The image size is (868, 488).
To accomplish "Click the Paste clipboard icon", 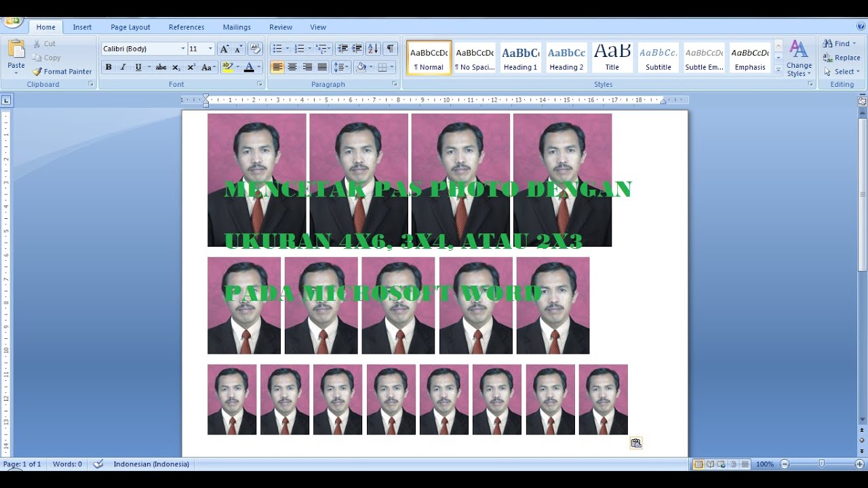I will (16, 49).
